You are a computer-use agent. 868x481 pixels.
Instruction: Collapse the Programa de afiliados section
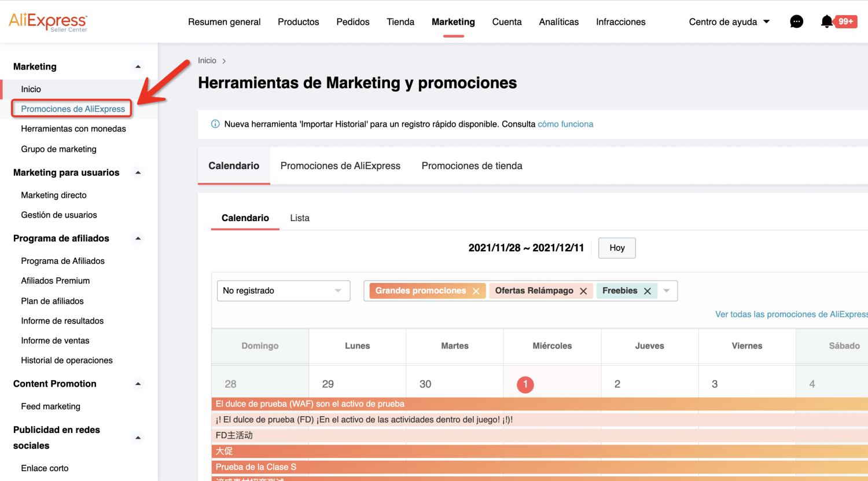tap(138, 238)
